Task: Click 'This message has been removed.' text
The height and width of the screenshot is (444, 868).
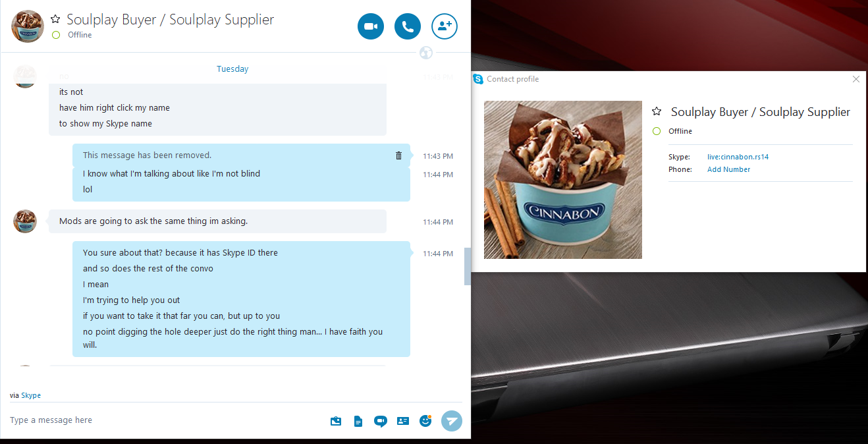Action: pos(147,155)
